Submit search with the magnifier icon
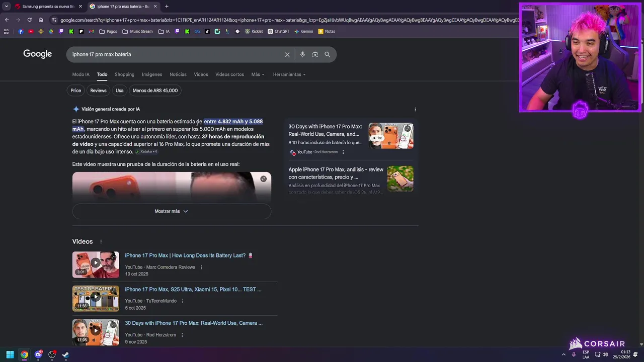This screenshot has width=644, height=362. 328,54
